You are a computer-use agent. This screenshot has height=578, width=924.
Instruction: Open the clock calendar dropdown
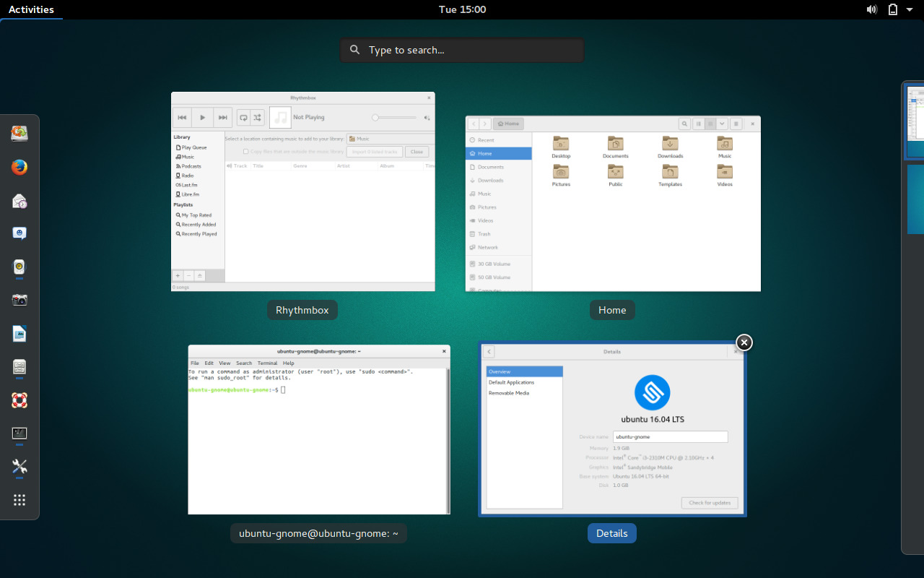click(x=462, y=9)
